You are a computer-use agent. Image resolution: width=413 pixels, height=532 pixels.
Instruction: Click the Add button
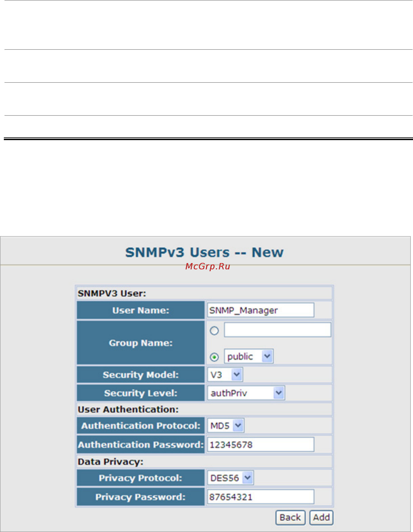321,518
